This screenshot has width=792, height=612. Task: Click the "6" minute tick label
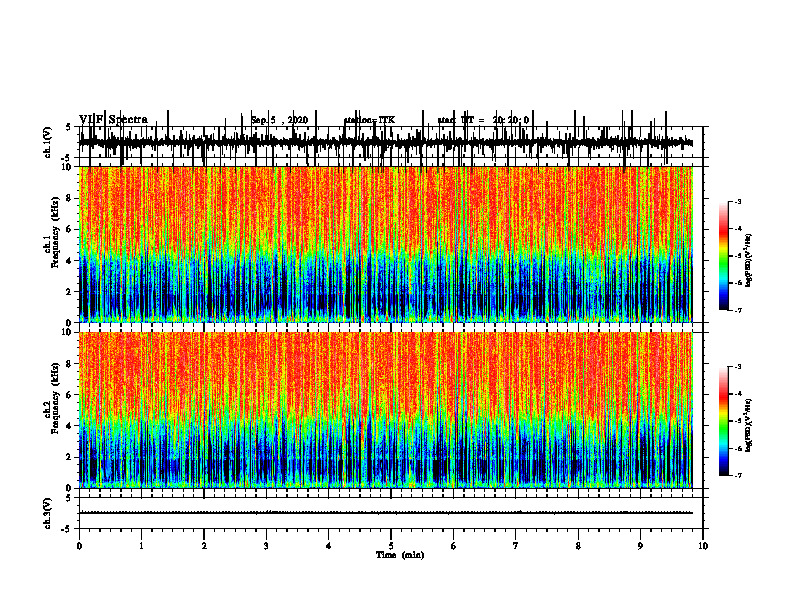click(454, 546)
